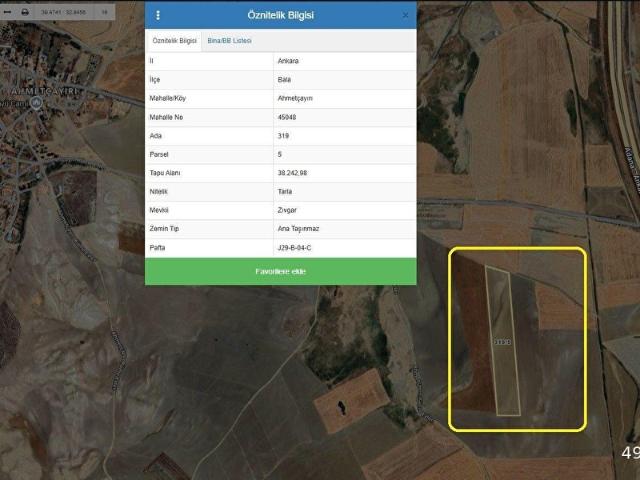Click the Pafta value J29-B-04-C
640x480 pixels.
point(295,248)
